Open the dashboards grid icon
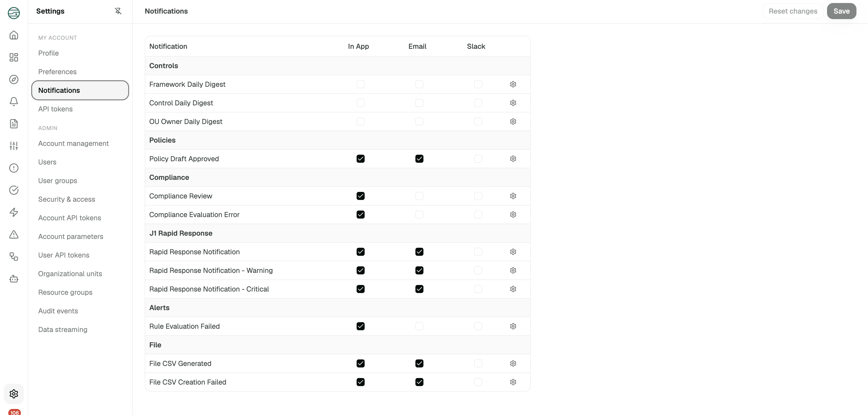 [14, 57]
